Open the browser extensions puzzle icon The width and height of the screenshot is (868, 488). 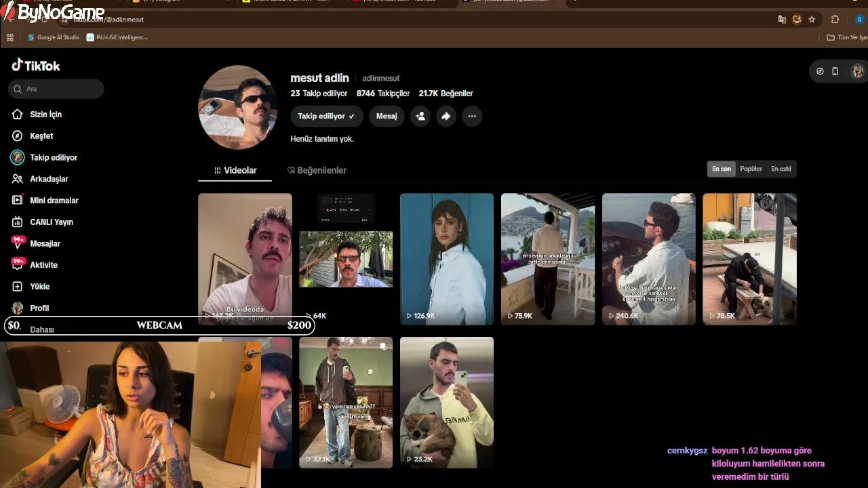[x=835, y=20]
